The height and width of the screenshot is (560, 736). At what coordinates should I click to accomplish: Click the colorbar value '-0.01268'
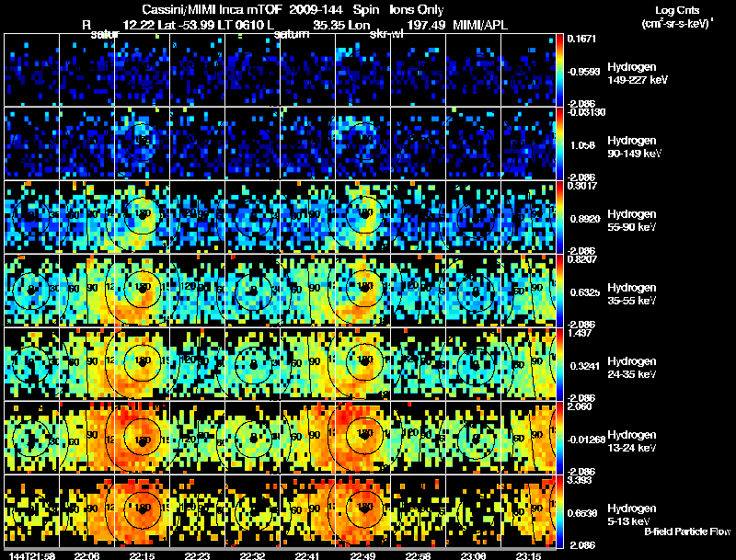[586, 440]
